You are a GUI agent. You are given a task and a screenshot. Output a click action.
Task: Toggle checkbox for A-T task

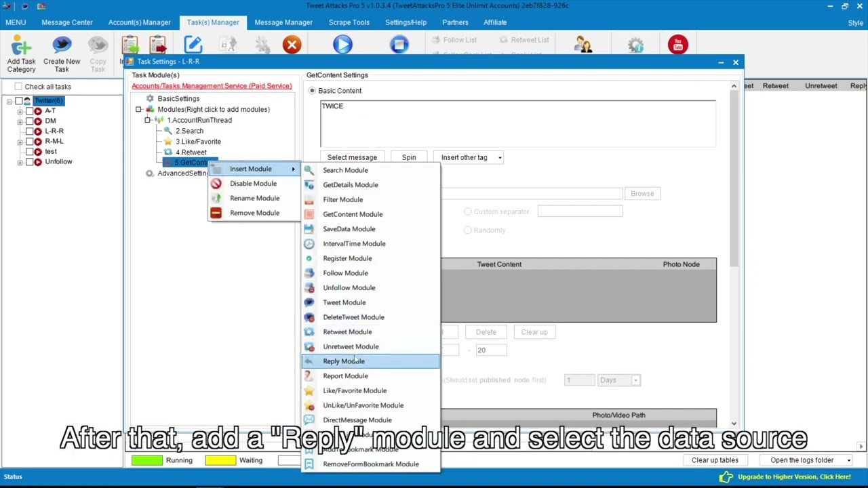29,111
